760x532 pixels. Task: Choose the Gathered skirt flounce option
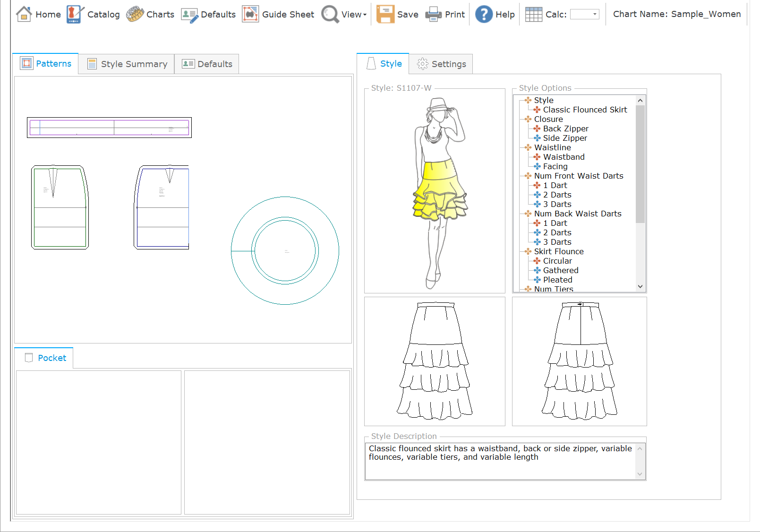click(560, 270)
